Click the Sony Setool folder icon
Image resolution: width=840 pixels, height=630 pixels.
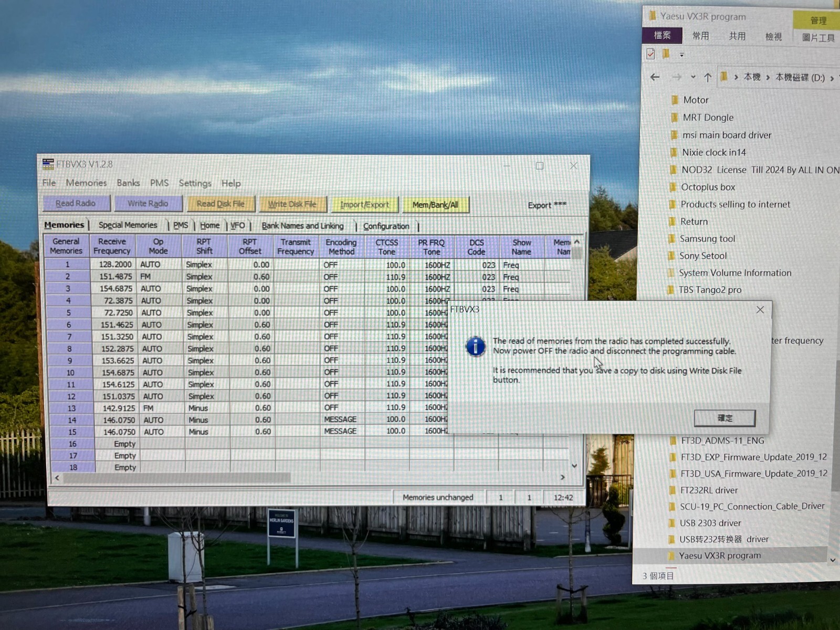pos(671,256)
